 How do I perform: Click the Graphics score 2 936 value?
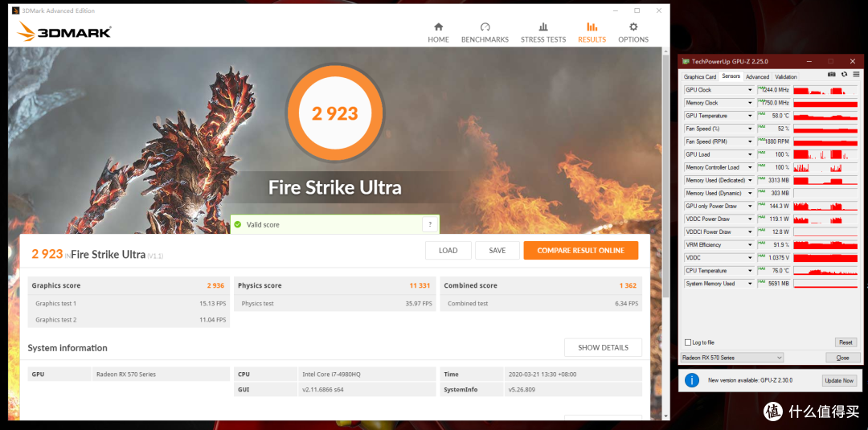tap(215, 285)
